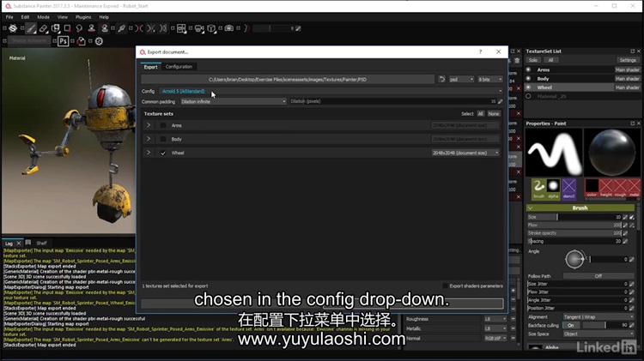Screen dimensions: 644x361
Task: Check the Arms texture set checkbox
Action: 163,125
